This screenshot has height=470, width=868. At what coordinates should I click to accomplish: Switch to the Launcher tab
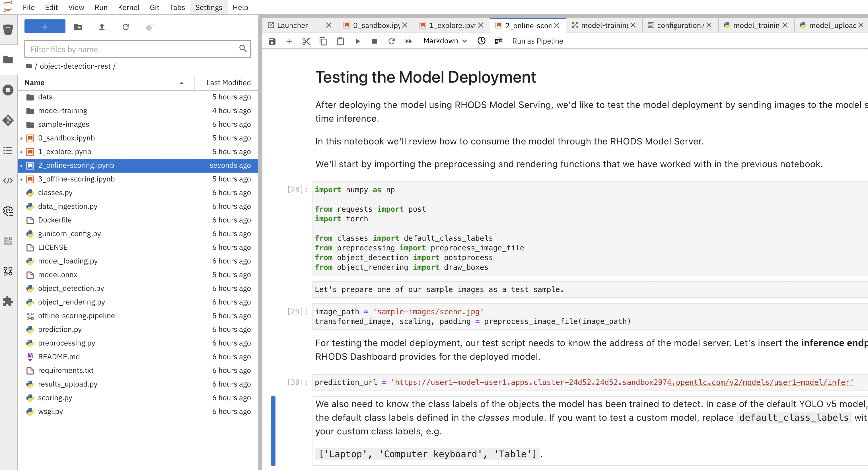click(292, 25)
